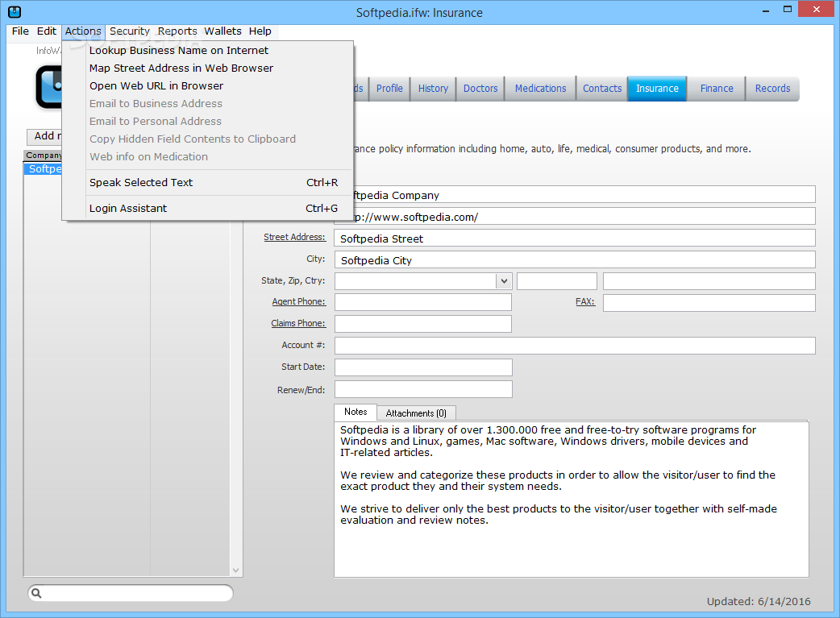840x618 pixels.
Task: Switch to the Records tab
Action: (x=772, y=89)
